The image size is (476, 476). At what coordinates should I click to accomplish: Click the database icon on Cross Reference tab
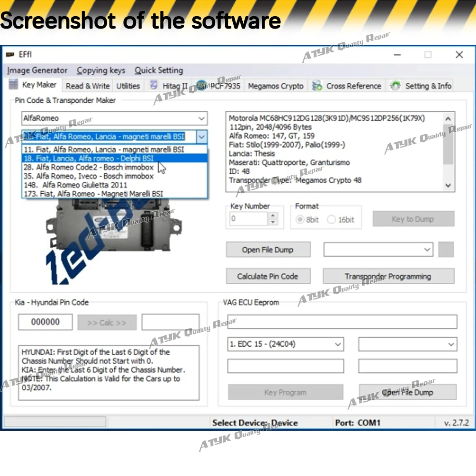[317, 86]
